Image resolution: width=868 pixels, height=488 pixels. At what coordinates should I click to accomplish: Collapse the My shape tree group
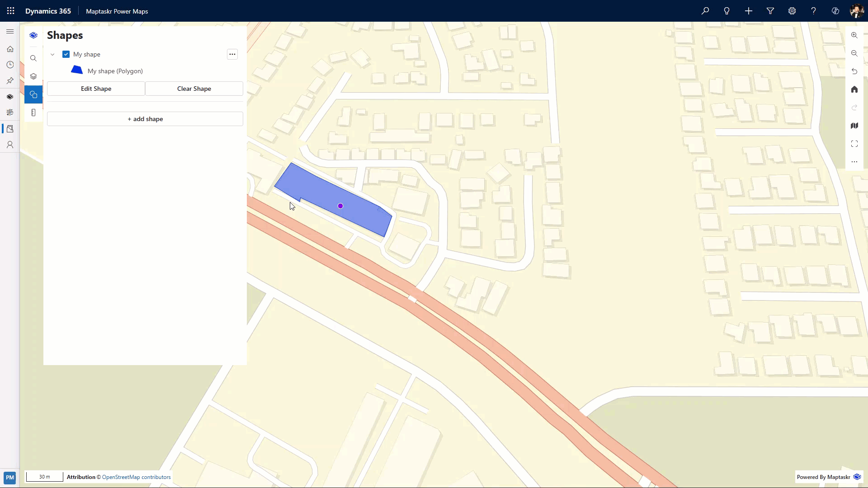52,54
